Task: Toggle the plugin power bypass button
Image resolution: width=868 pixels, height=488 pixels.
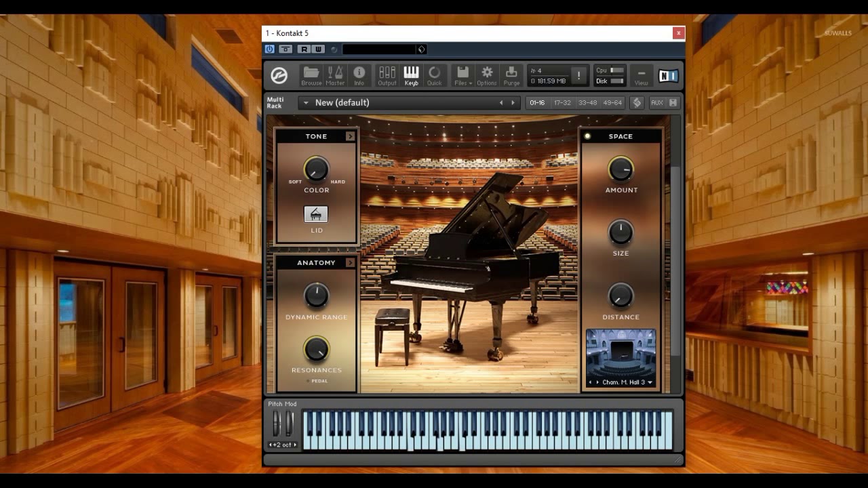Action: tap(269, 49)
